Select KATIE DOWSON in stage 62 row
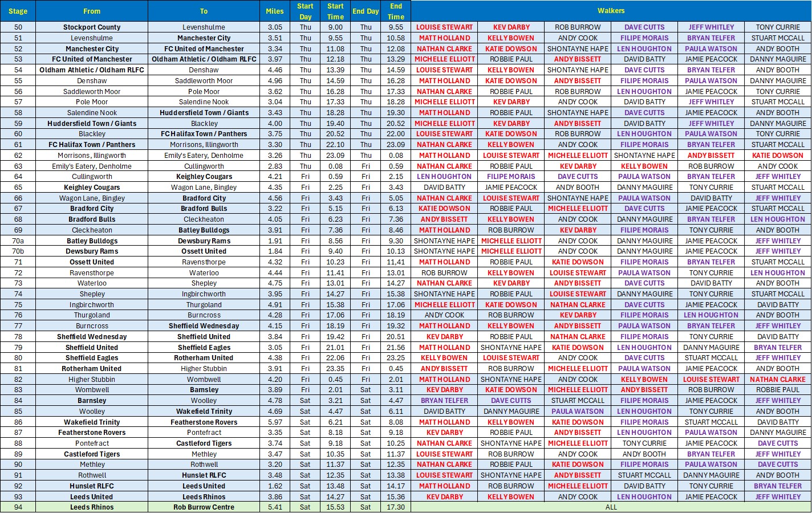The height and width of the screenshot is (513, 812). 778,156
